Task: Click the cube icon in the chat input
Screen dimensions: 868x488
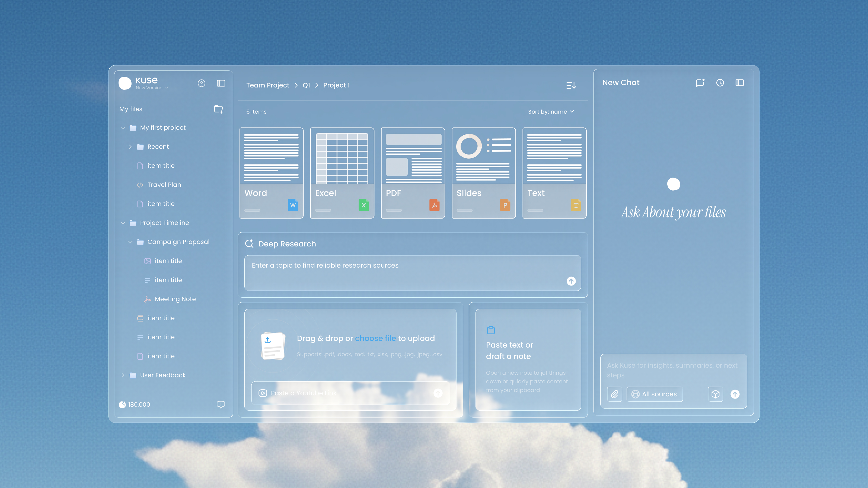Action: pyautogui.click(x=715, y=394)
